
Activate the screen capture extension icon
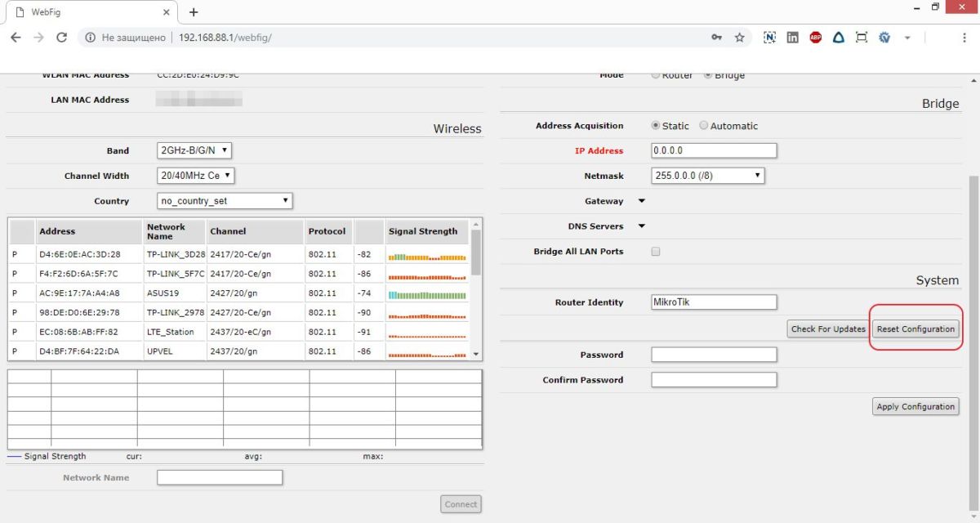(x=861, y=38)
